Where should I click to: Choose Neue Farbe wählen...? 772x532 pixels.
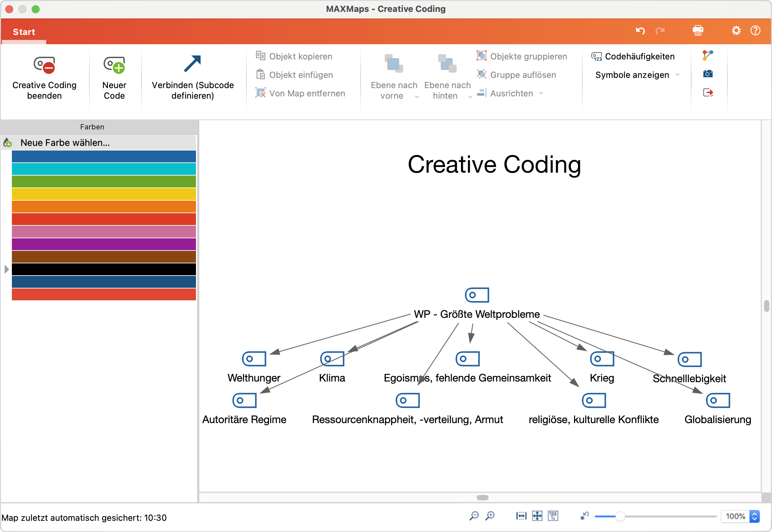click(99, 143)
